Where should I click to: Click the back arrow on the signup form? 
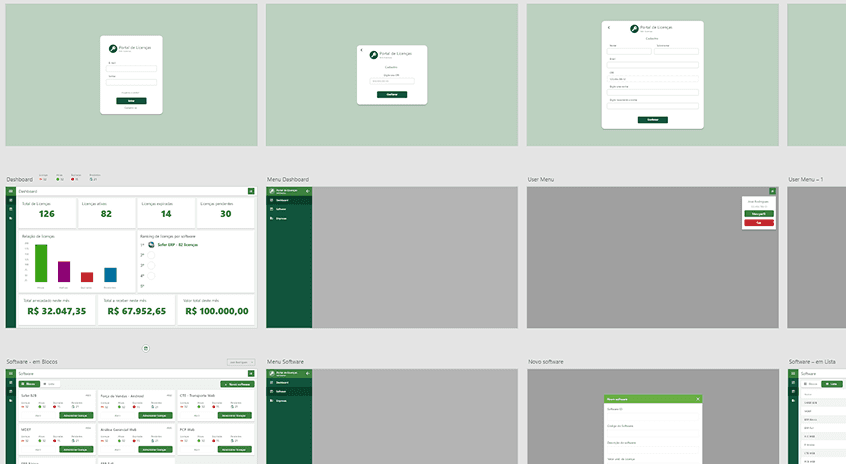point(608,27)
